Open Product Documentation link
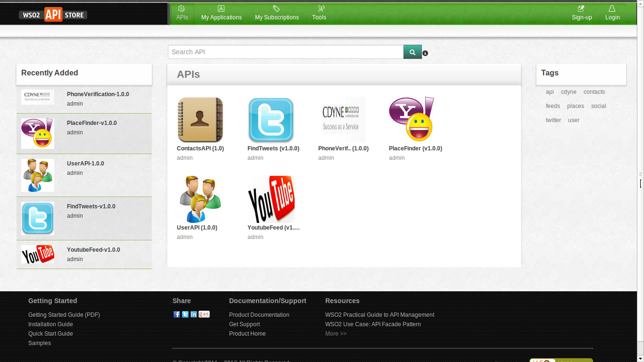 (x=259, y=315)
